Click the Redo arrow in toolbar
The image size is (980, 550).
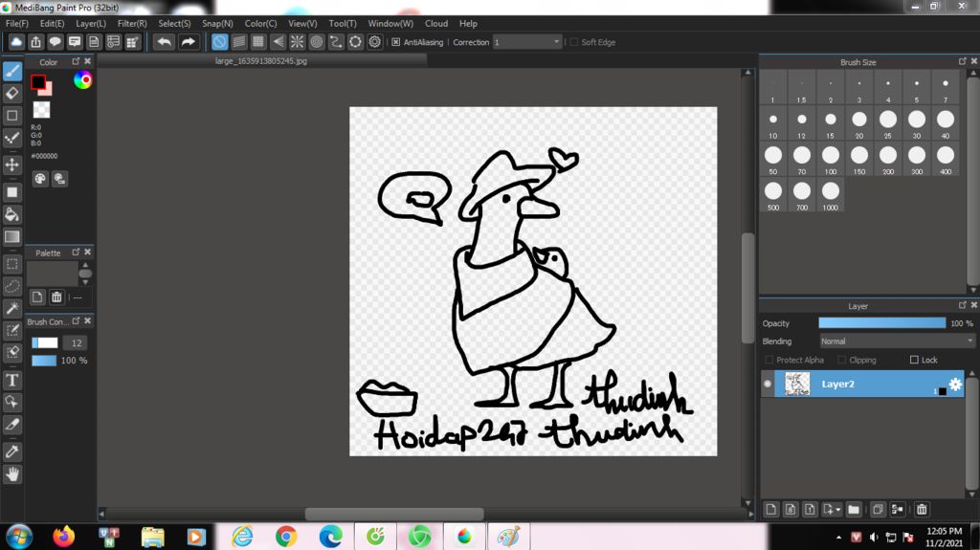coord(188,42)
